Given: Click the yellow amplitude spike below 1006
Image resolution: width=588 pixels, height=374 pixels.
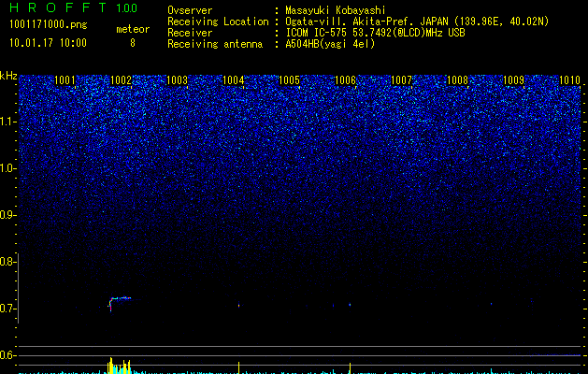Looking at the screenshot, I should (350, 367).
